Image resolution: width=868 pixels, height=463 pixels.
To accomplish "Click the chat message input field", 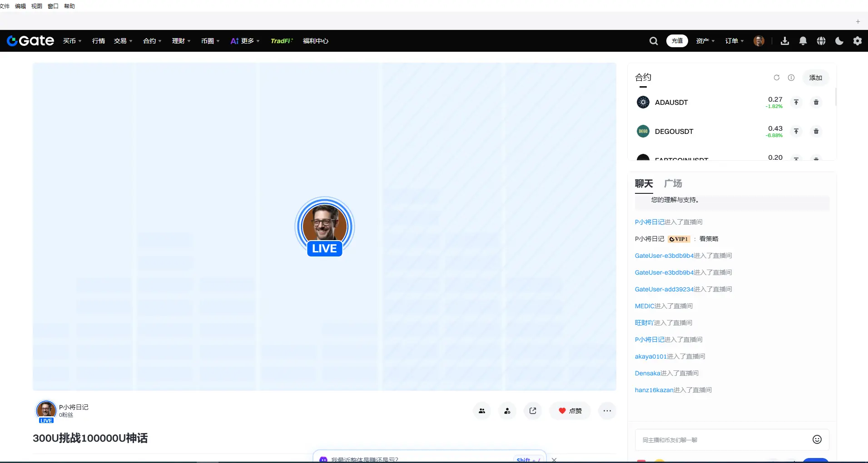I will pyautogui.click(x=732, y=439).
